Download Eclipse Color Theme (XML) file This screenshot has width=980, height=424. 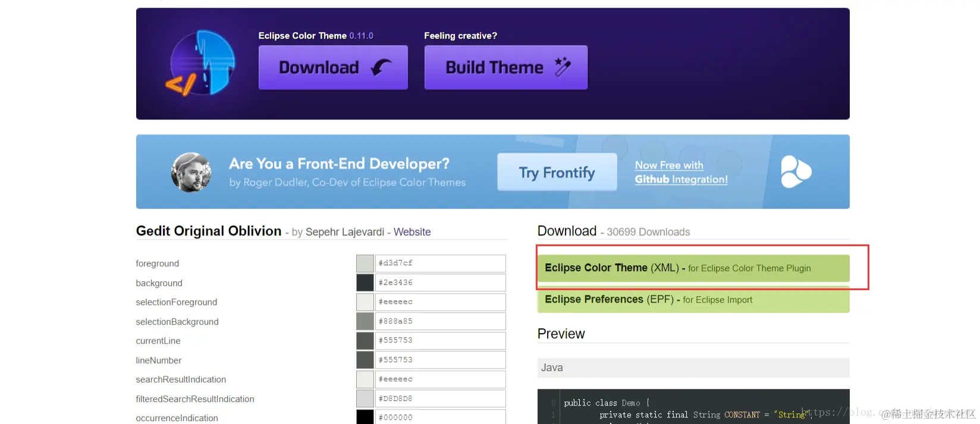pyautogui.click(x=693, y=268)
